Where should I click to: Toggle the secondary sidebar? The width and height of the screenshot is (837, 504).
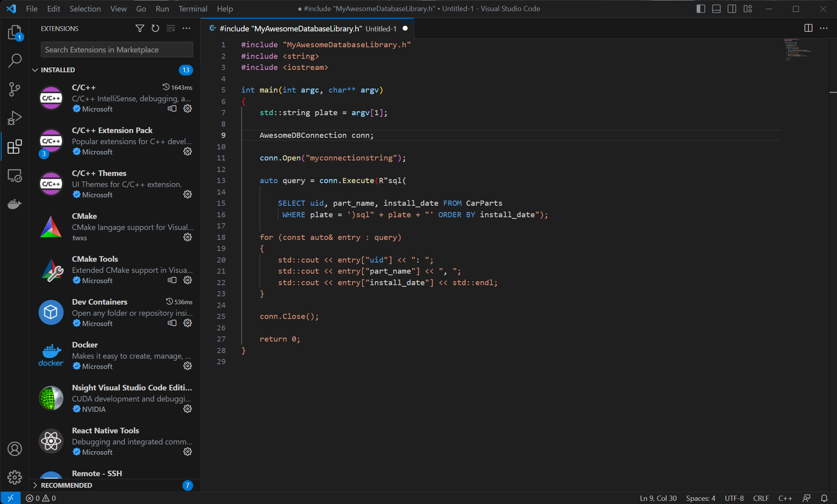(x=732, y=8)
